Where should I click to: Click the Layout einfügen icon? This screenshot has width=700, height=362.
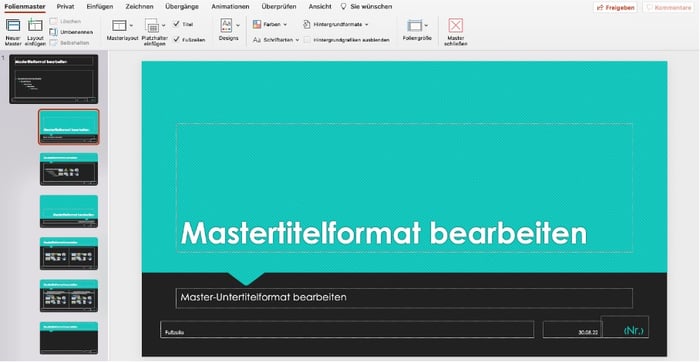pyautogui.click(x=35, y=25)
